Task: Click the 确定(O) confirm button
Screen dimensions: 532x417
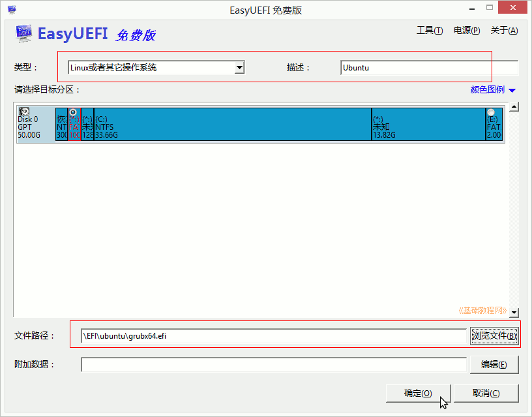Action: [418, 394]
